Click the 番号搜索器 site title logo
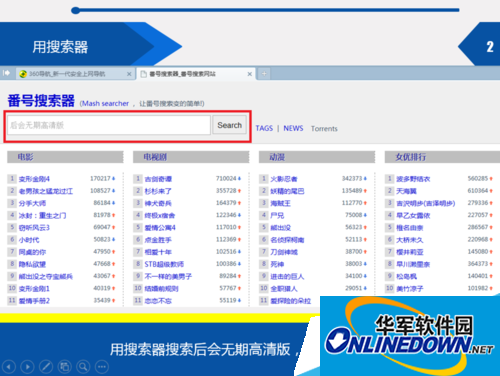The width and height of the screenshot is (500, 376). 41,101
